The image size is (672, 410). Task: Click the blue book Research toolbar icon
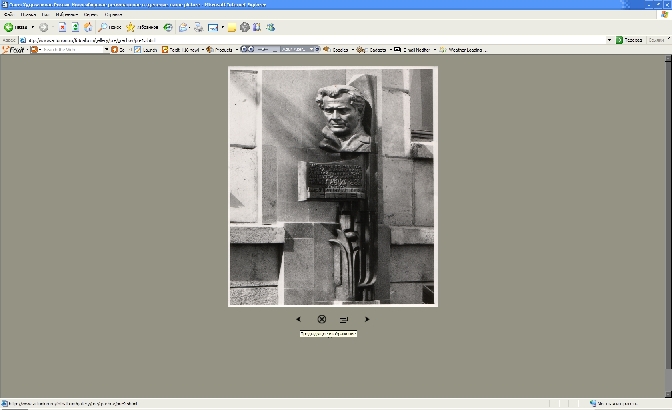(257, 27)
